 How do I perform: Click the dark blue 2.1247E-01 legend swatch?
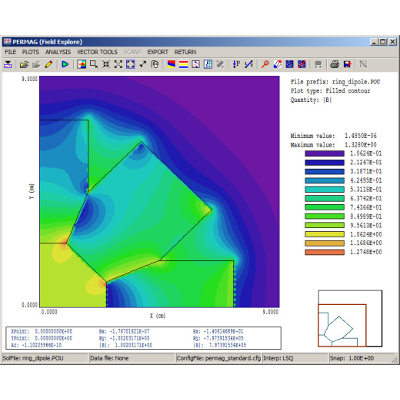[324, 163]
